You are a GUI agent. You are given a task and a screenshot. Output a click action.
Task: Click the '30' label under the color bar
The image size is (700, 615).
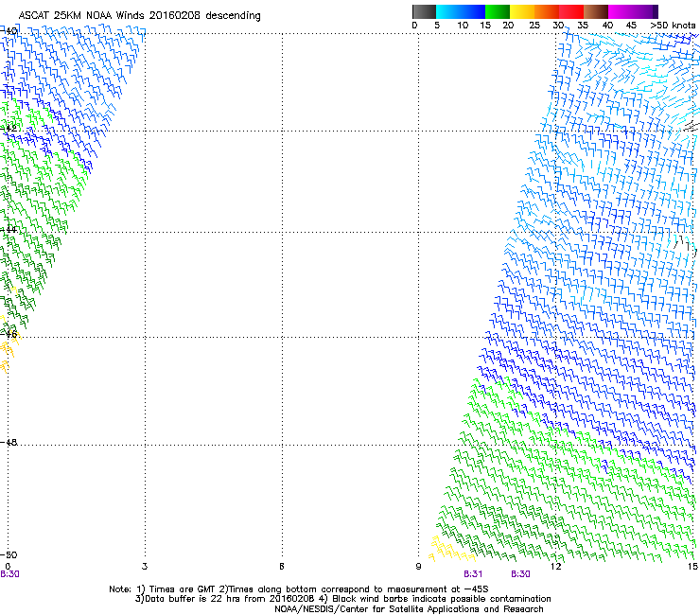coord(558,26)
